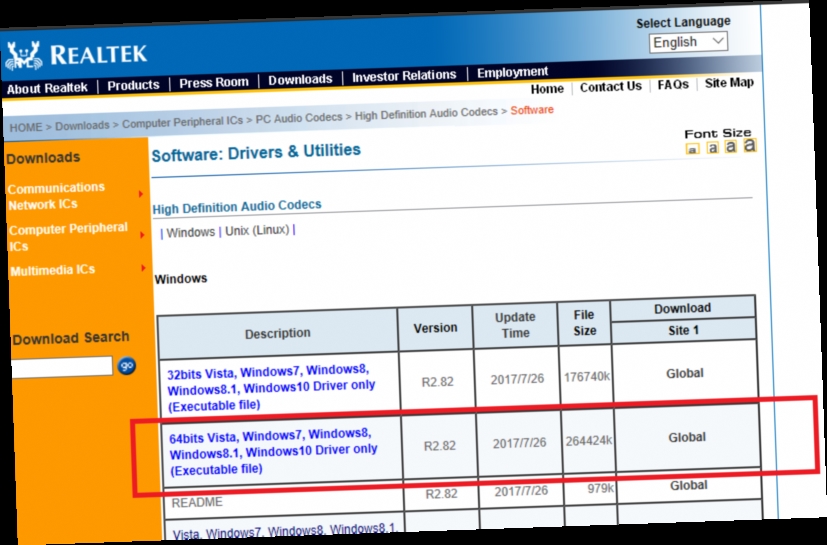Open the Investor Relations menu
The height and width of the screenshot is (545, 827).
(404, 76)
